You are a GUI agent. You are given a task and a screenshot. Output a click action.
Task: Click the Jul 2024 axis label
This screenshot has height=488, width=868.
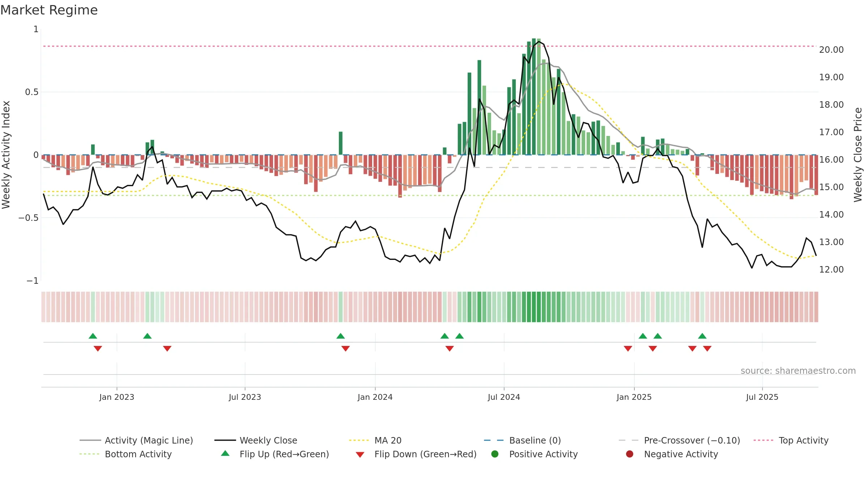pos(504,397)
